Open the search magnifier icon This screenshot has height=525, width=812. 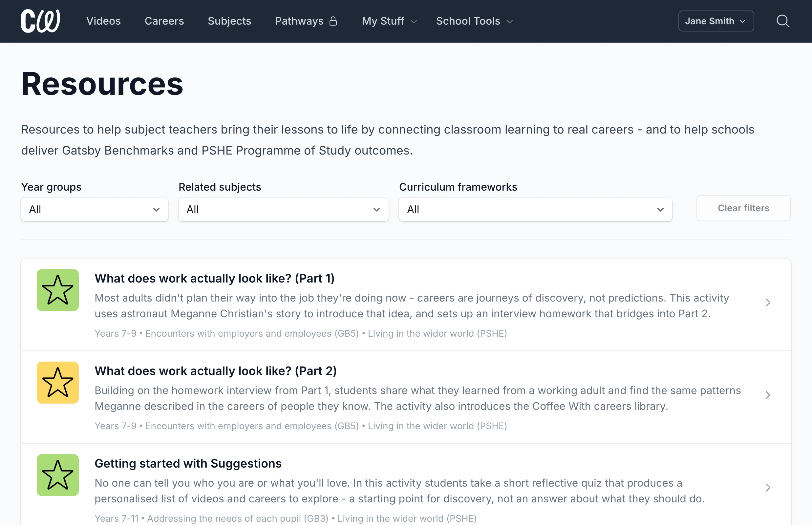(x=783, y=21)
